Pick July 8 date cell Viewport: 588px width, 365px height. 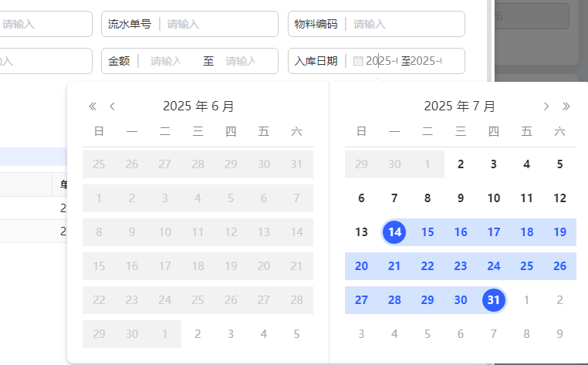pyautogui.click(x=427, y=198)
